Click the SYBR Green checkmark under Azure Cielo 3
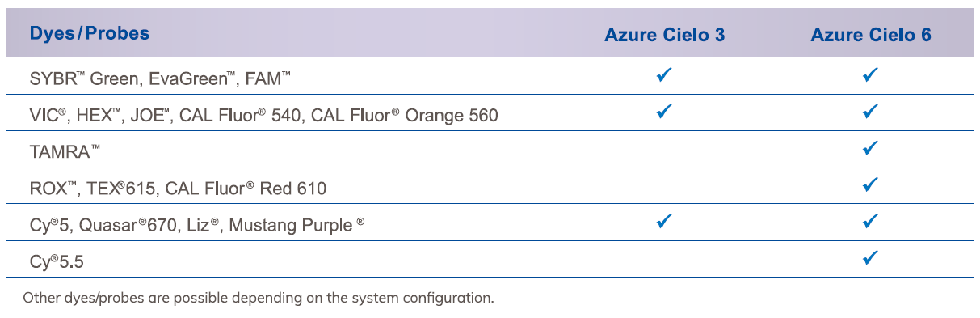Viewport: 980px width, 318px height. pos(664,75)
